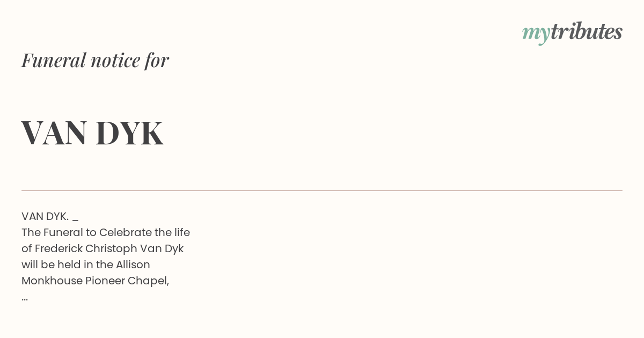Select the line "The Funeral to Celebrate the life"
This screenshot has height=338, width=644.
[106, 232]
